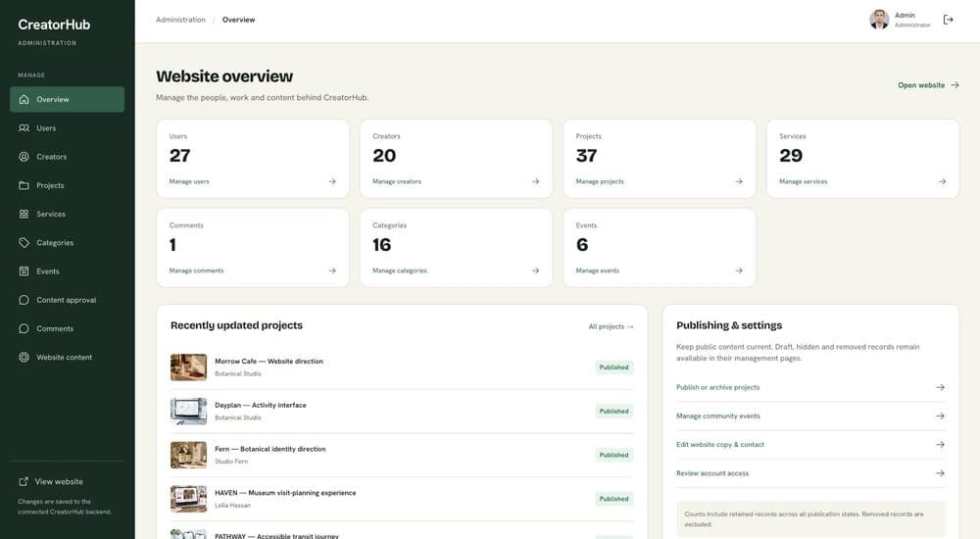Screen dimensions: 980x539
Task: Click 'Studio Fern' under Fern project
Action: pyautogui.click(x=231, y=462)
